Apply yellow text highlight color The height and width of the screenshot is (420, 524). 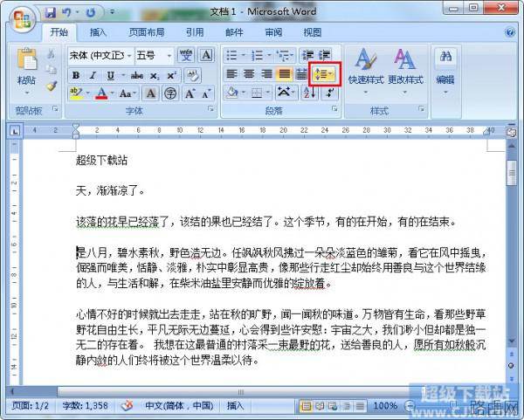(76, 93)
